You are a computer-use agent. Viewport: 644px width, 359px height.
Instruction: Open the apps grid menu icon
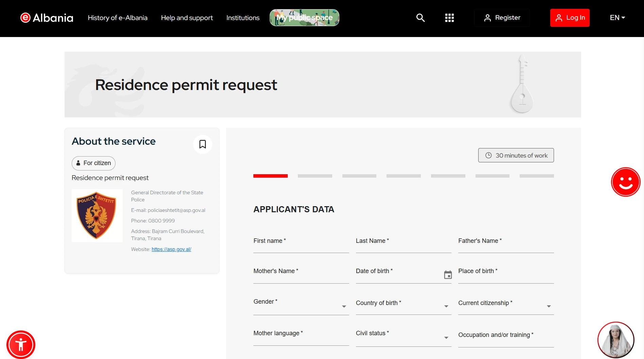point(449,18)
